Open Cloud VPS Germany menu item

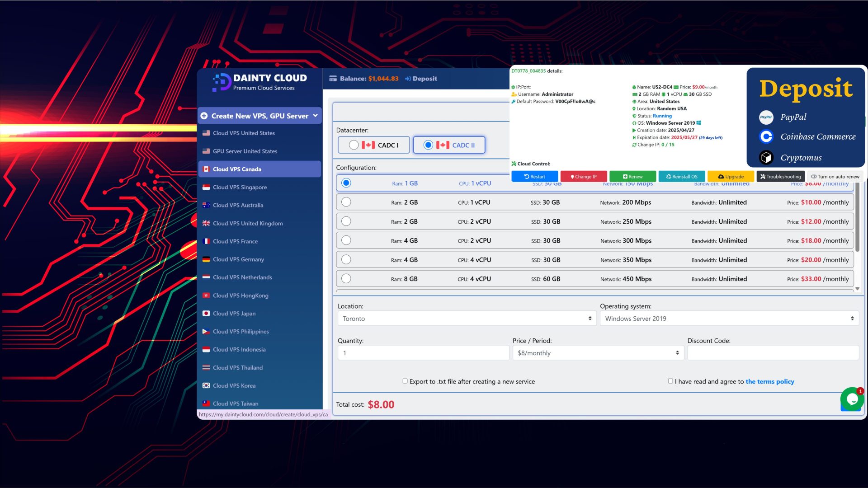click(259, 259)
